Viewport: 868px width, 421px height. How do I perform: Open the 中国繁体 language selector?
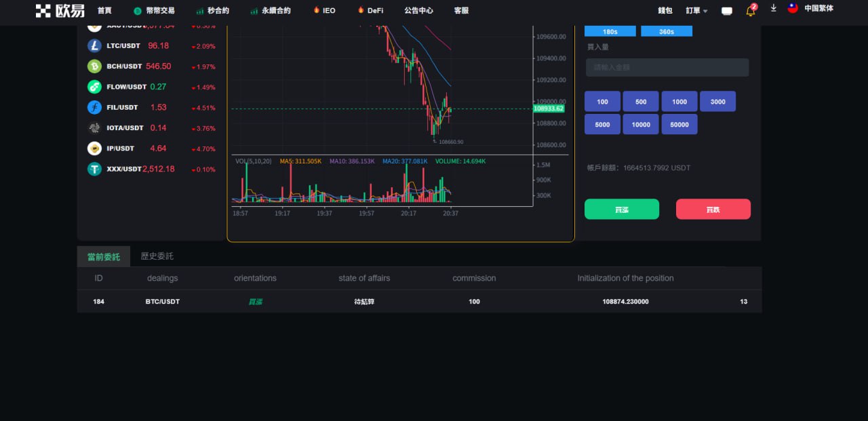818,9
